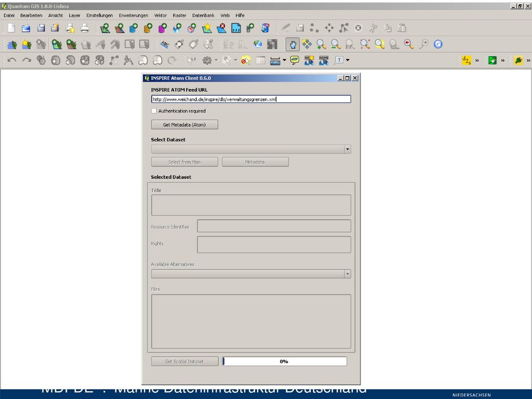532x399 pixels.
Task: Click the download progress bar showing 0%
Action: (284, 362)
